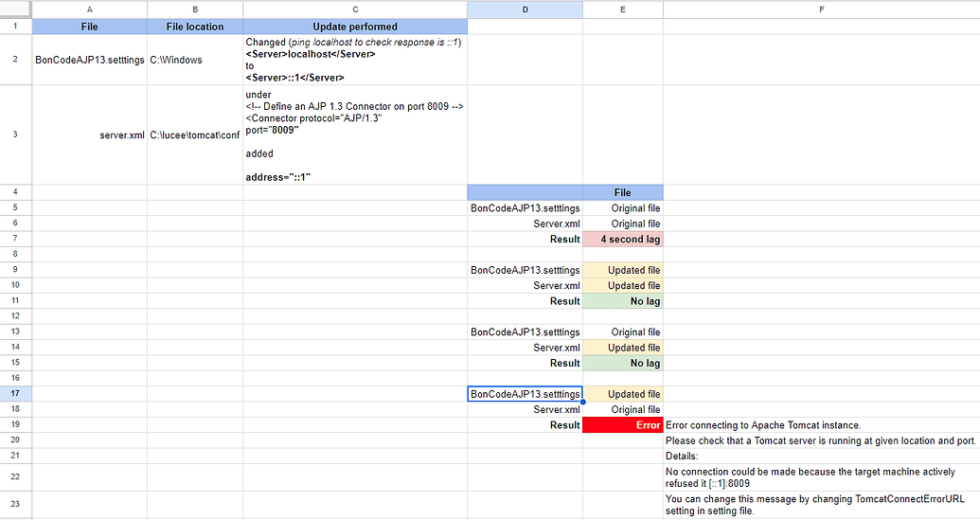Select the red 'Error' cell

tap(622, 424)
